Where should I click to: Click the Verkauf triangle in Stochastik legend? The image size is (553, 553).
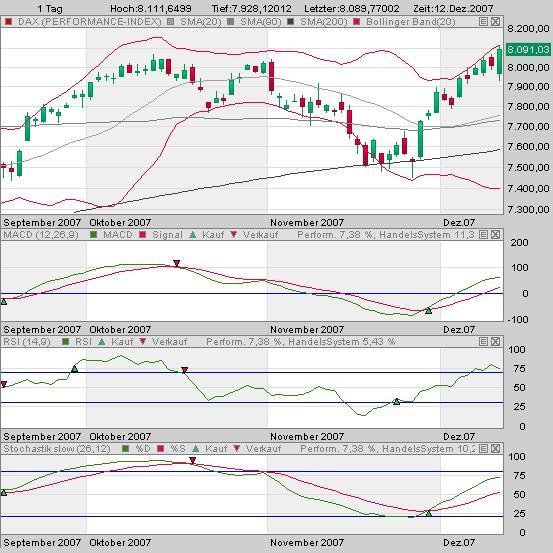tap(237, 449)
